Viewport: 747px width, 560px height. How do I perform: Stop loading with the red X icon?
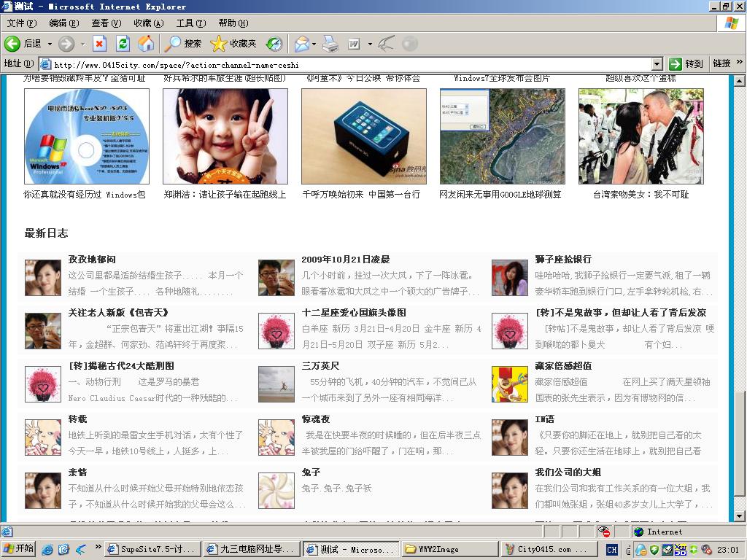coord(99,44)
